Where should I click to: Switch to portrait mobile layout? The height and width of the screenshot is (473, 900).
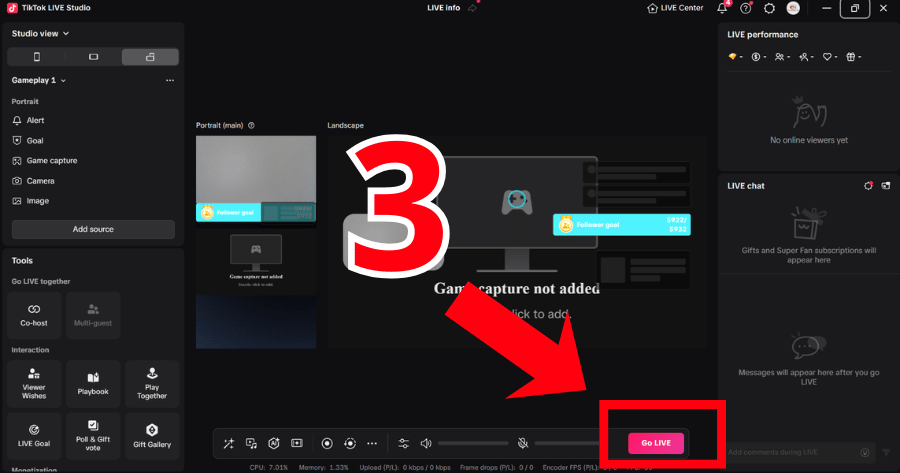point(37,57)
